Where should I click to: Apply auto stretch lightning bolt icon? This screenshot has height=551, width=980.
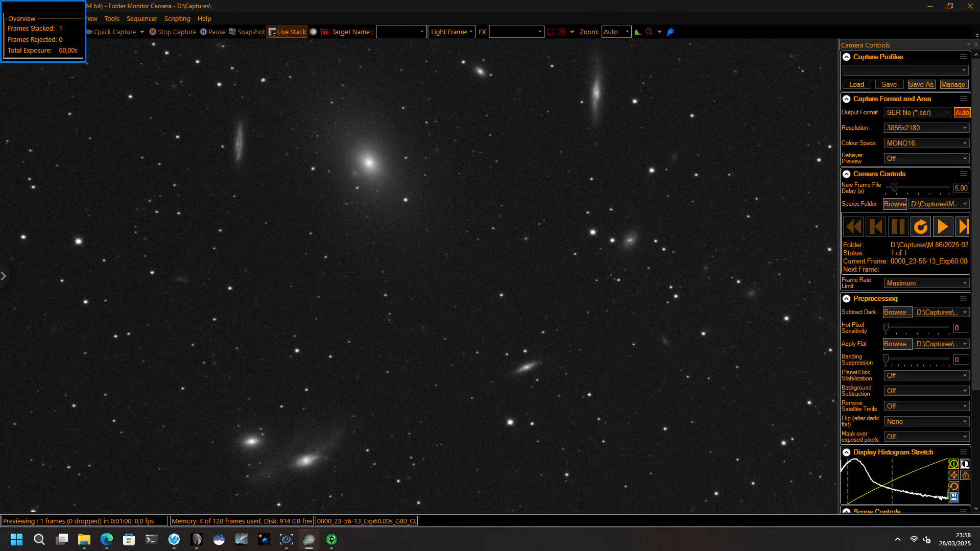click(x=953, y=475)
